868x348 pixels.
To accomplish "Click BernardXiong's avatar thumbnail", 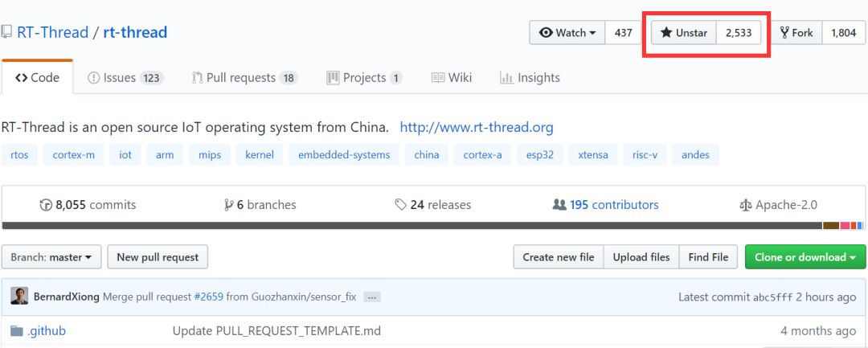I will click(19, 296).
